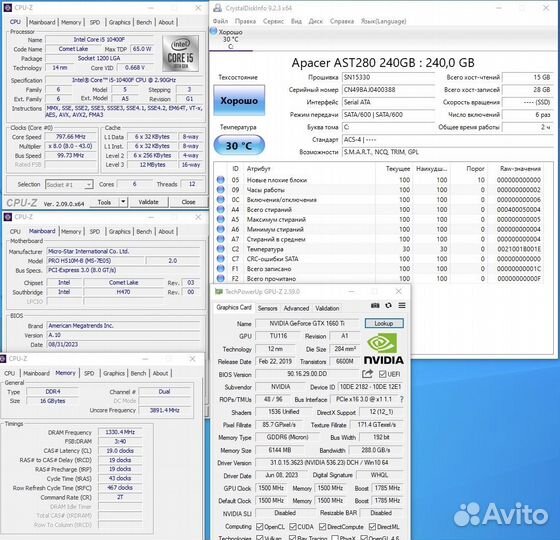
Task: Click the GPU Name field GTX 1660 Ti
Action: pyautogui.click(x=307, y=323)
